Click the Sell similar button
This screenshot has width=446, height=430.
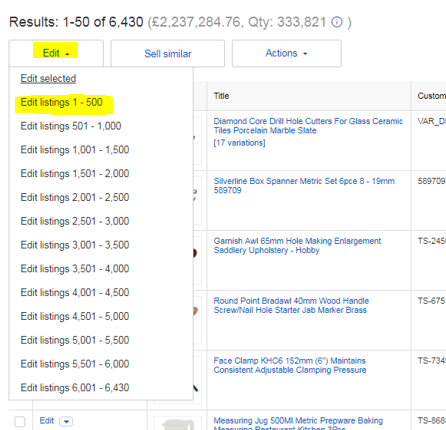(x=168, y=54)
